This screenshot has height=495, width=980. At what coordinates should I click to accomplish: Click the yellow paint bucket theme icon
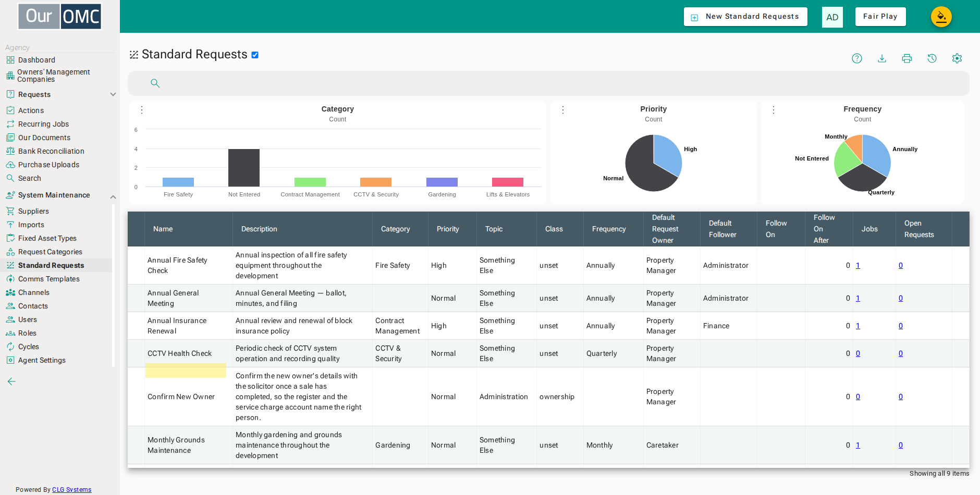coord(941,17)
